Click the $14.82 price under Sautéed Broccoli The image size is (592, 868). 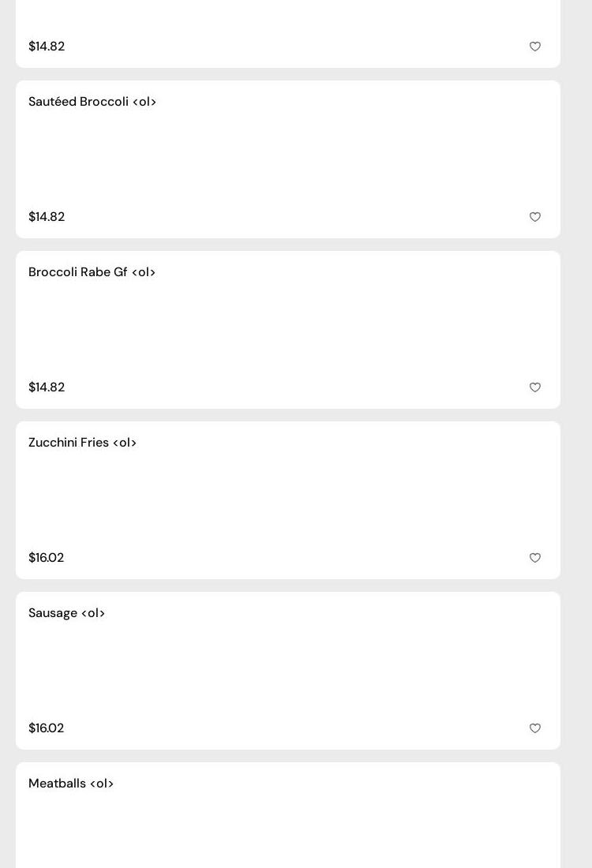point(47,217)
